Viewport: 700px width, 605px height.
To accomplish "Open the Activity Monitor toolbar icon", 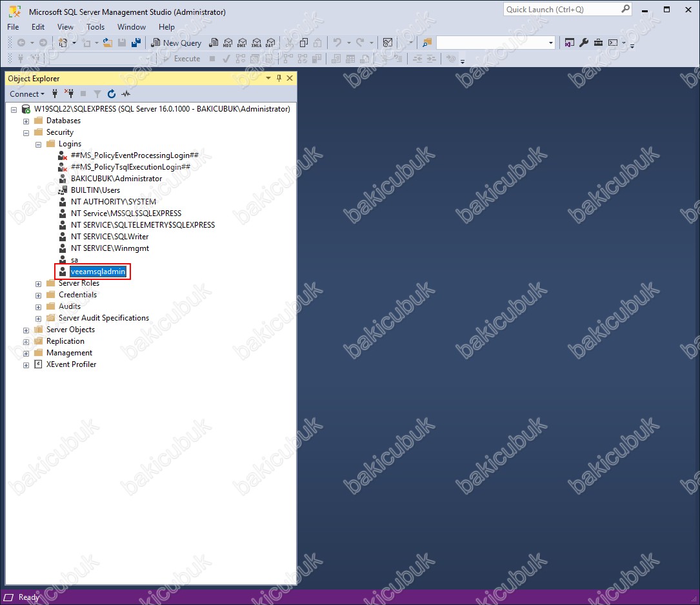I will 388,43.
